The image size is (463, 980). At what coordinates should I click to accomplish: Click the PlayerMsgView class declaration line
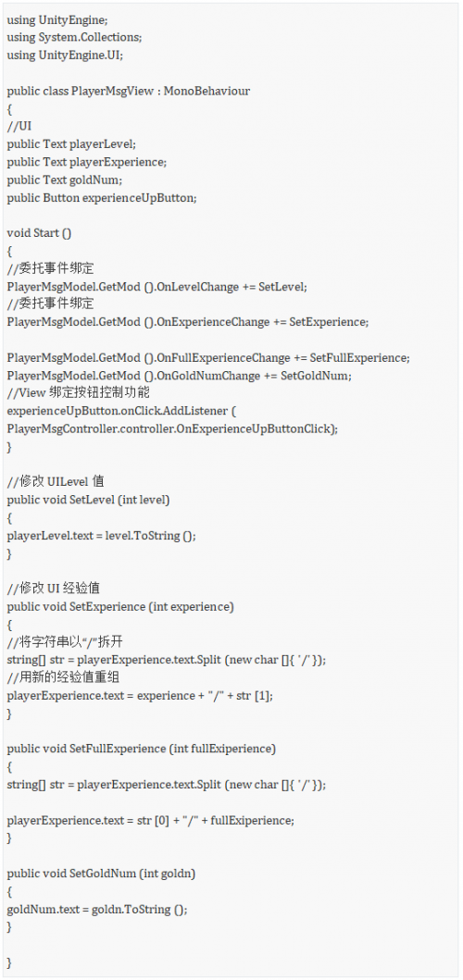point(129,92)
